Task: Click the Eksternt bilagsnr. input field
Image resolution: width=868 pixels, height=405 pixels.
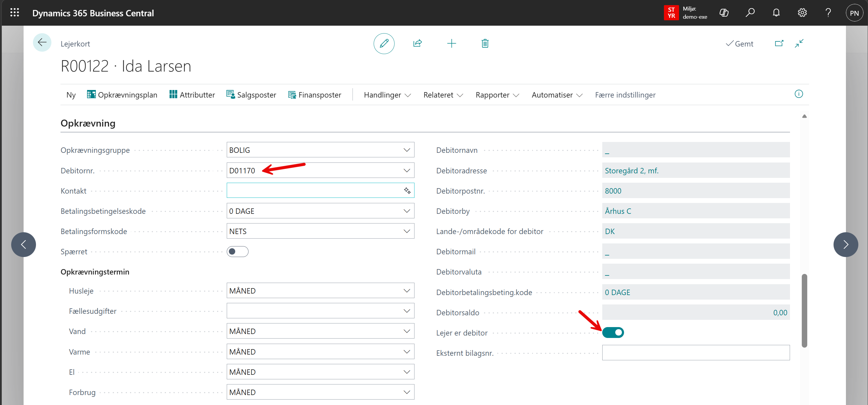Action: (x=695, y=352)
